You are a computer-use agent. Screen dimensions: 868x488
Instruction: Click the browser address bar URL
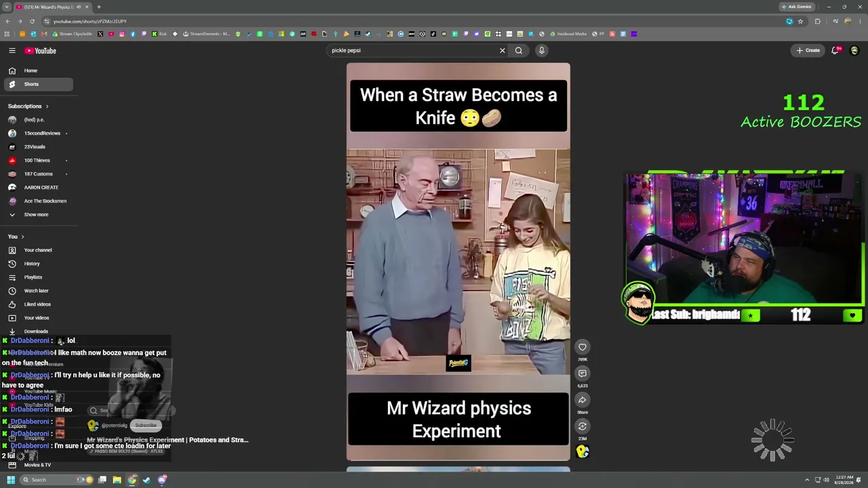pyautogui.click(x=90, y=21)
